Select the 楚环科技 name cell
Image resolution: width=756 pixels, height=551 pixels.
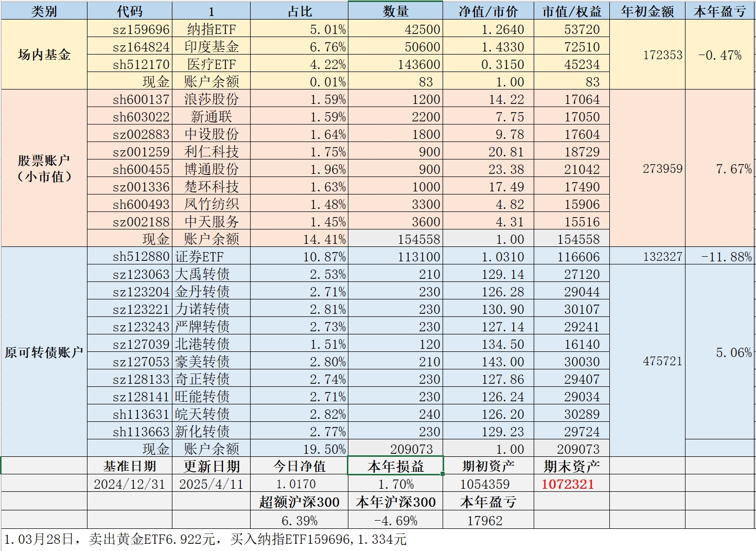[212, 186]
